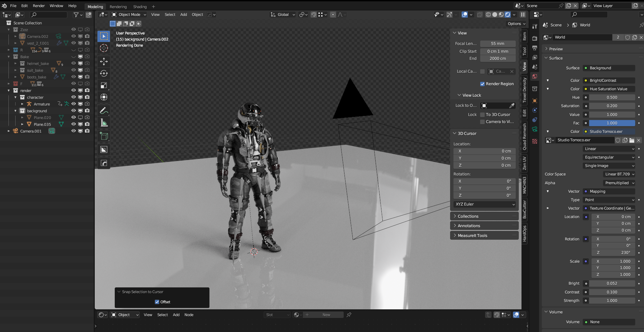This screenshot has height=332, width=644.
Task: Expand the Collections panel
Action: [468, 216]
